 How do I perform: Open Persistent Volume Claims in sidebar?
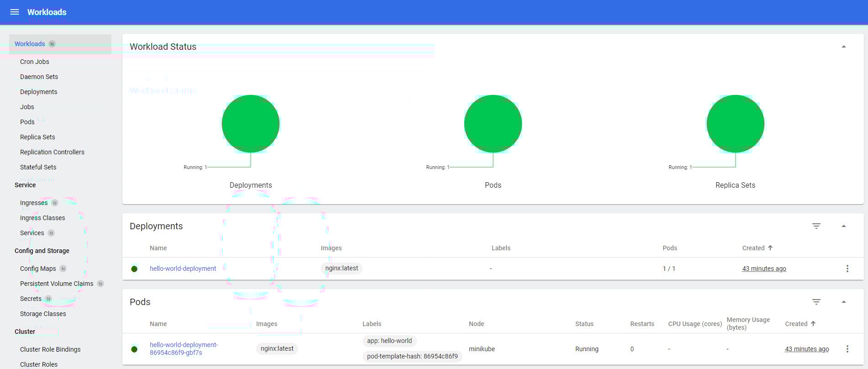(57, 284)
